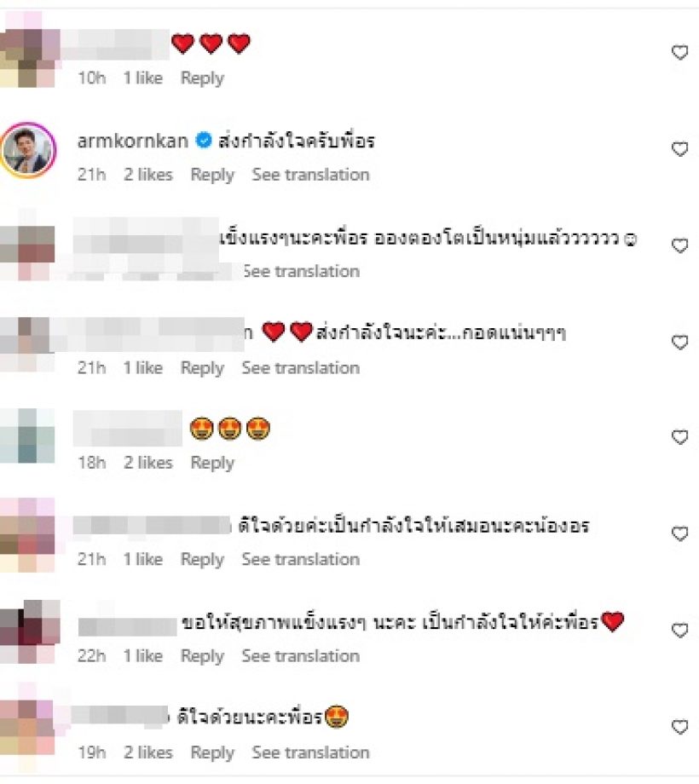Screen dimensions: 699x784
Task: Translate the comment about 'อองตอง'
Action: (x=302, y=272)
